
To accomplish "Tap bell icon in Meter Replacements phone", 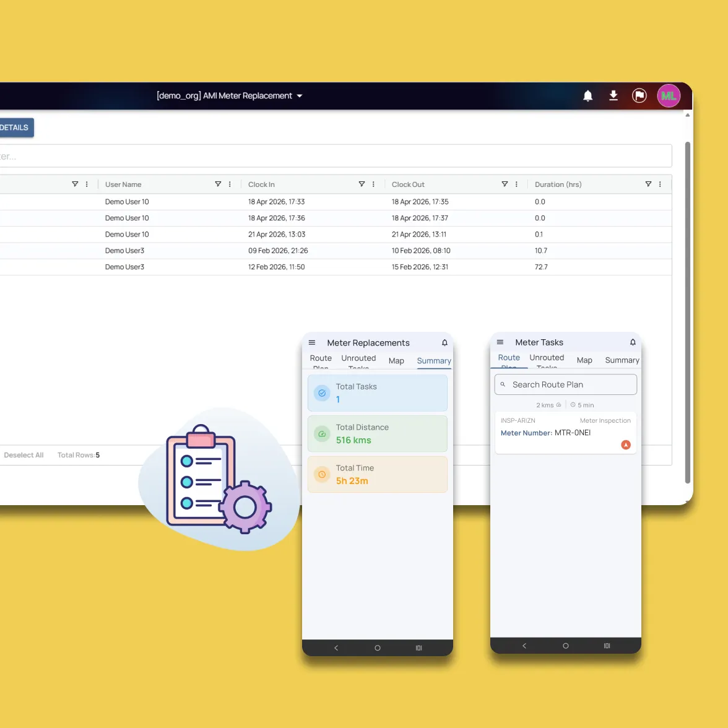I will [x=444, y=343].
